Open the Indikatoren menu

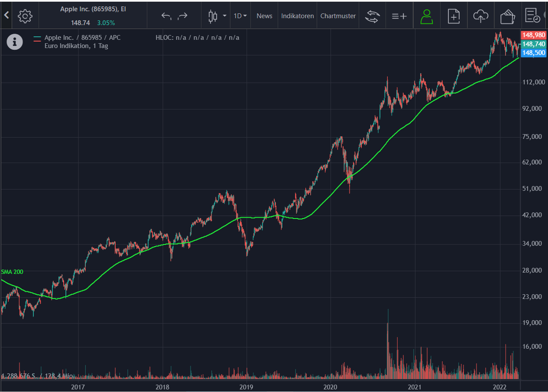[x=298, y=16]
